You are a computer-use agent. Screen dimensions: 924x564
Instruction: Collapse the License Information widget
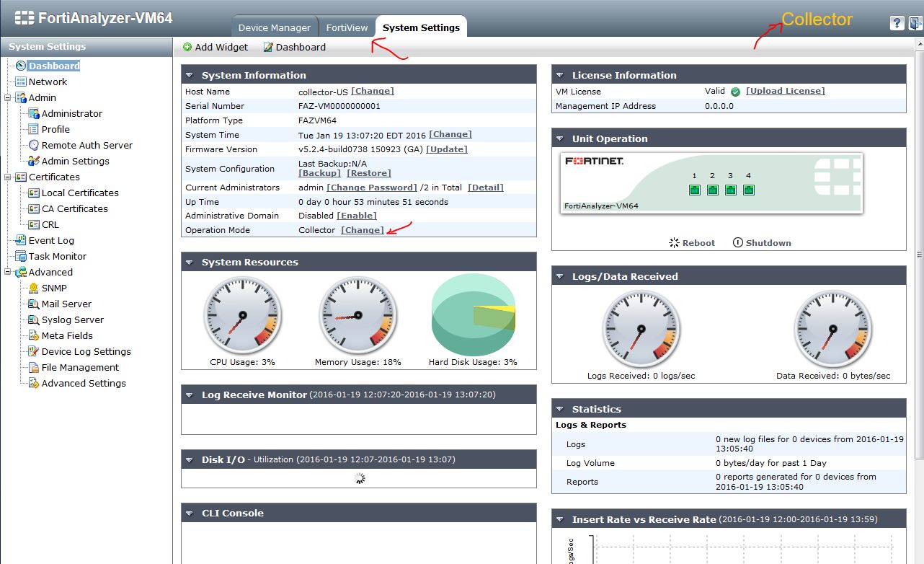click(x=560, y=75)
